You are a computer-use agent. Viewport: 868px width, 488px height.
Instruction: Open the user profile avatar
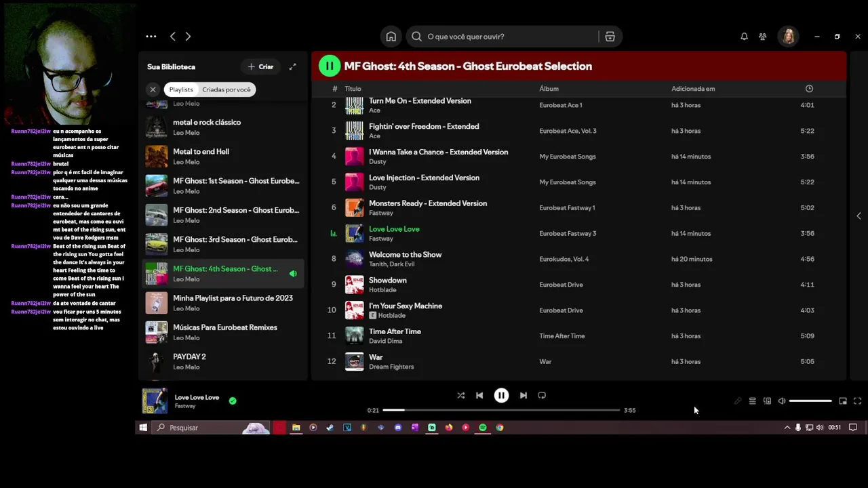[788, 37]
